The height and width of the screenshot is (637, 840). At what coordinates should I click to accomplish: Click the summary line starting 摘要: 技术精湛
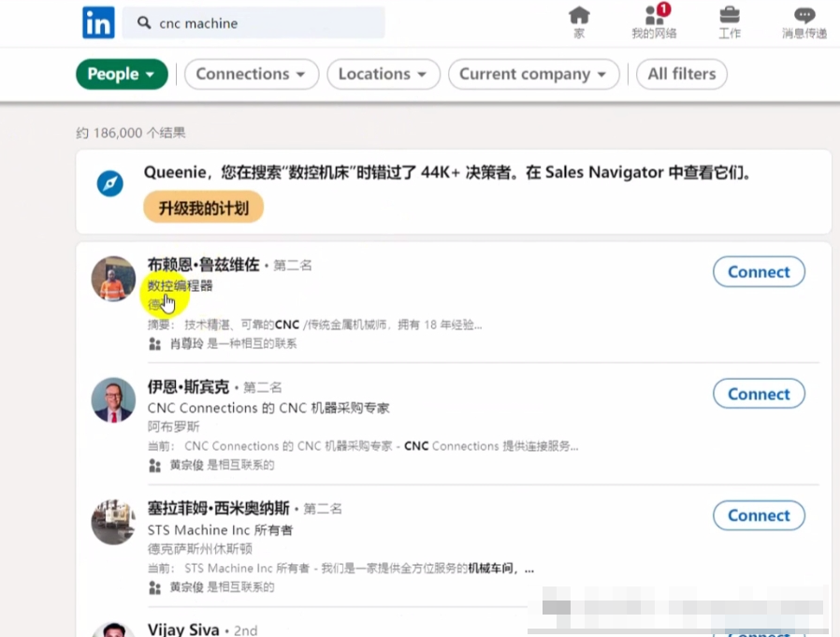314,325
